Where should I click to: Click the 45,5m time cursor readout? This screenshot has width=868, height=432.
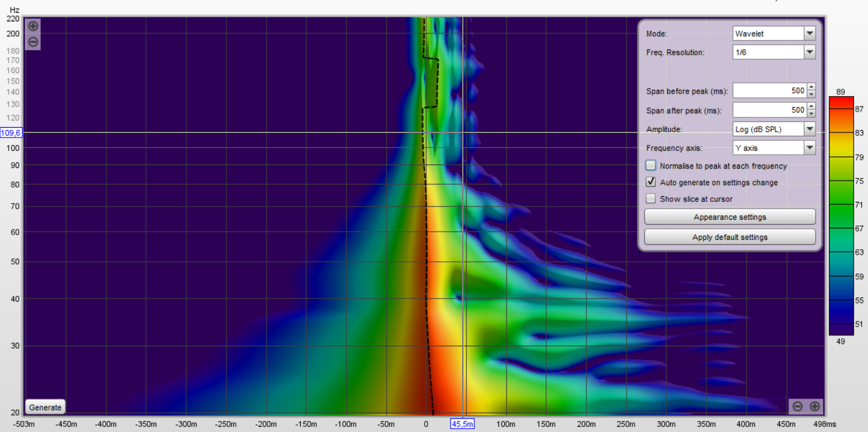[462, 425]
